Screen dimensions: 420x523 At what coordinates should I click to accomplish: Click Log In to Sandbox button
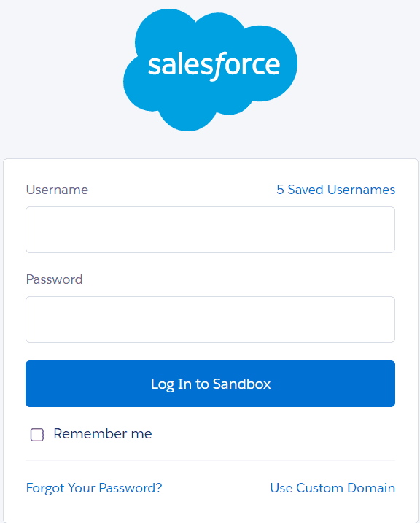pos(210,384)
